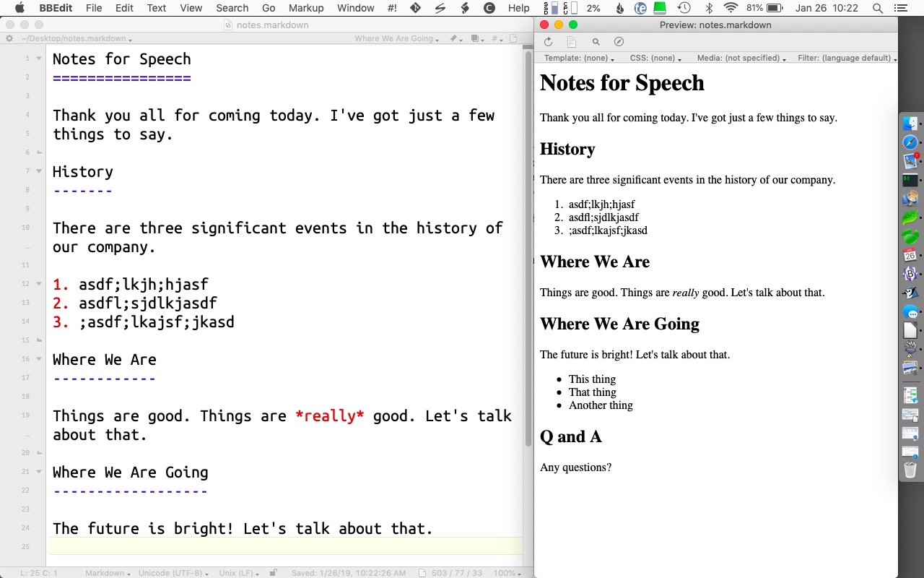
Task: Click the Wi-Fi icon in menu bar
Action: coord(731,8)
